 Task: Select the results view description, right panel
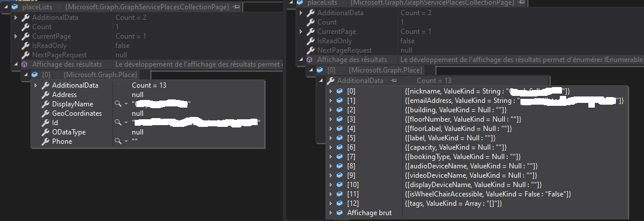tap(522, 60)
